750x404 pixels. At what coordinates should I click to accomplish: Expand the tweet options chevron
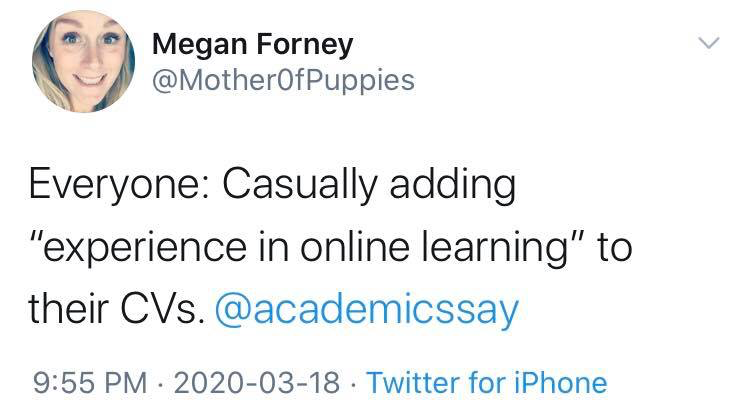pos(708,44)
